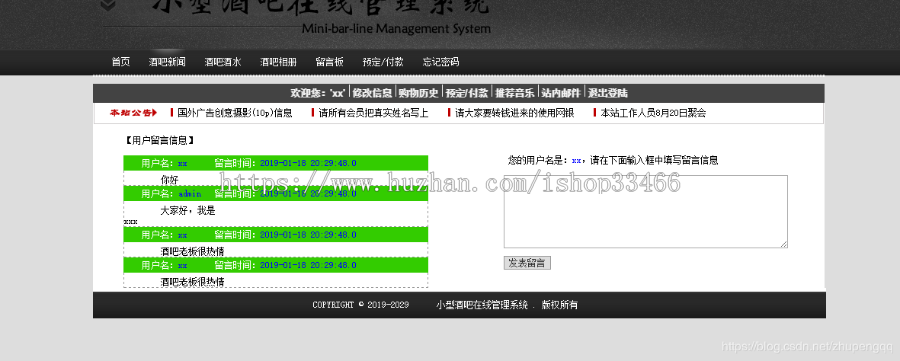Click 退出登陆 to log out

608,93
